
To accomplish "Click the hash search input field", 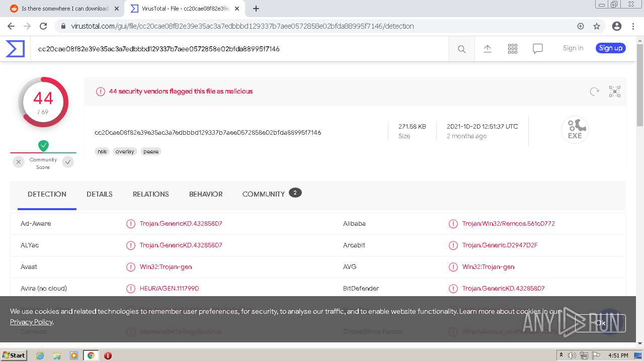I will coord(239,49).
